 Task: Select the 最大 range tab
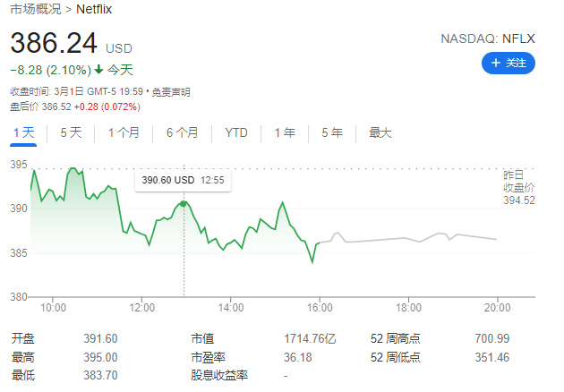pyautogui.click(x=380, y=132)
